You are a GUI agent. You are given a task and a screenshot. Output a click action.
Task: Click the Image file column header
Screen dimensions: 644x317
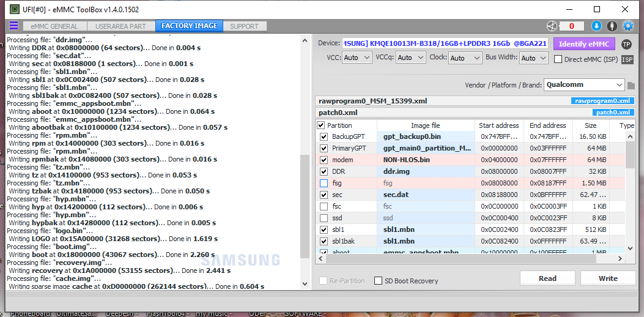[x=426, y=125]
